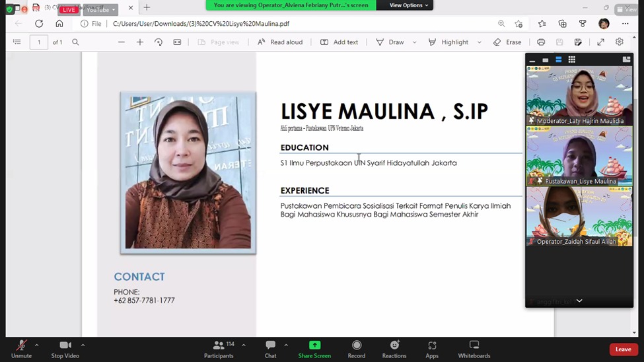Screen dimensions: 644x362
Task: Open the Chat panel
Action: point(270,348)
